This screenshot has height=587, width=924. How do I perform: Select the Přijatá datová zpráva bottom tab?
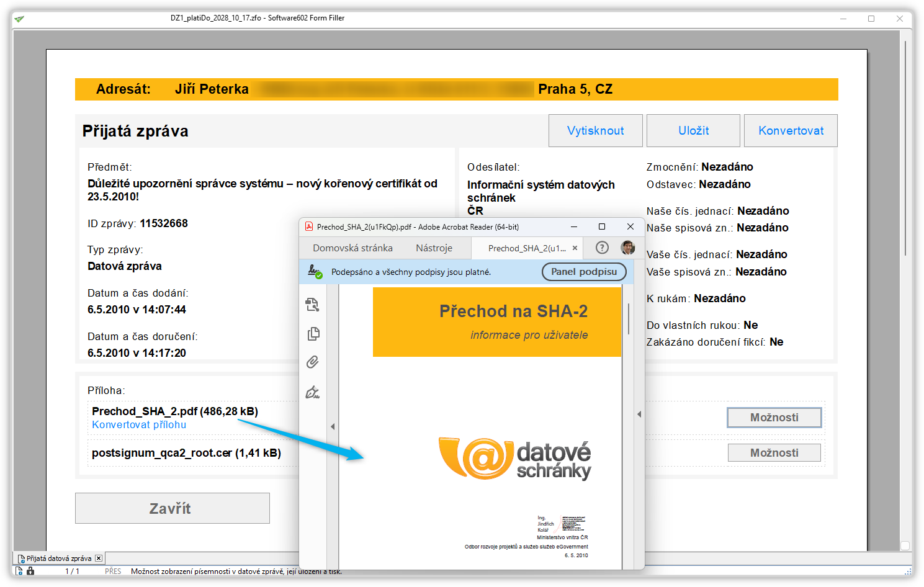tap(59, 558)
